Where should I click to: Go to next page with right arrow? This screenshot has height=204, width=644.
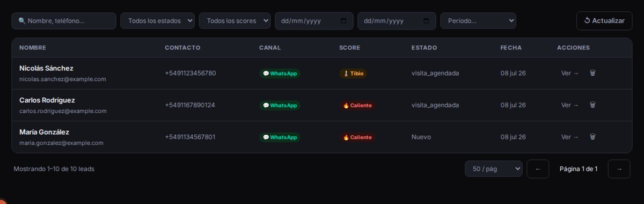pos(619,169)
